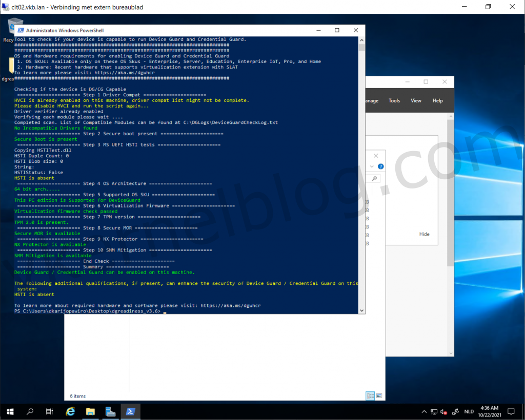Expand the hidden icons chevron in the tray

[424, 411]
